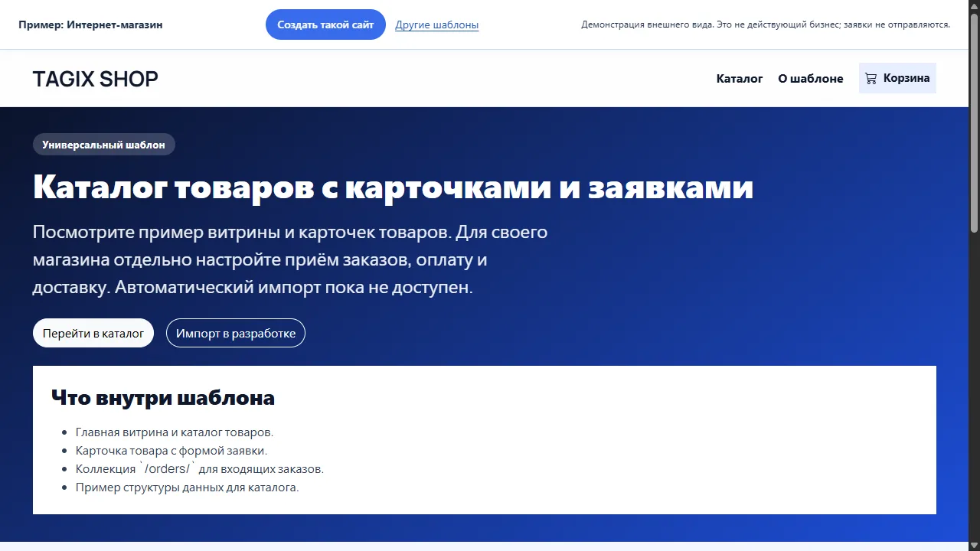Open the О шаблоне menu item
Image resolution: width=980 pixels, height=551 pixels.
(x=811, y=78)
